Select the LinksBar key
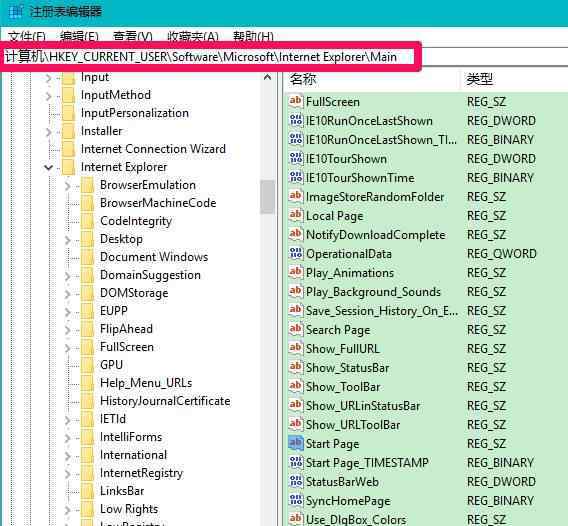Screen dimensions: 568x526 click(x=122, y=491)
